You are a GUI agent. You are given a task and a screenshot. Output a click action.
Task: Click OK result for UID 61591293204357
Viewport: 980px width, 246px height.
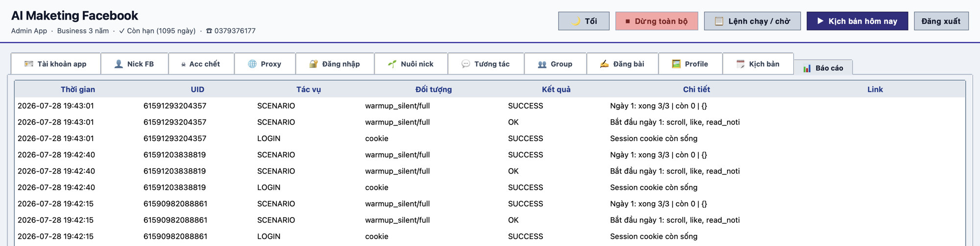click(513, 122)
